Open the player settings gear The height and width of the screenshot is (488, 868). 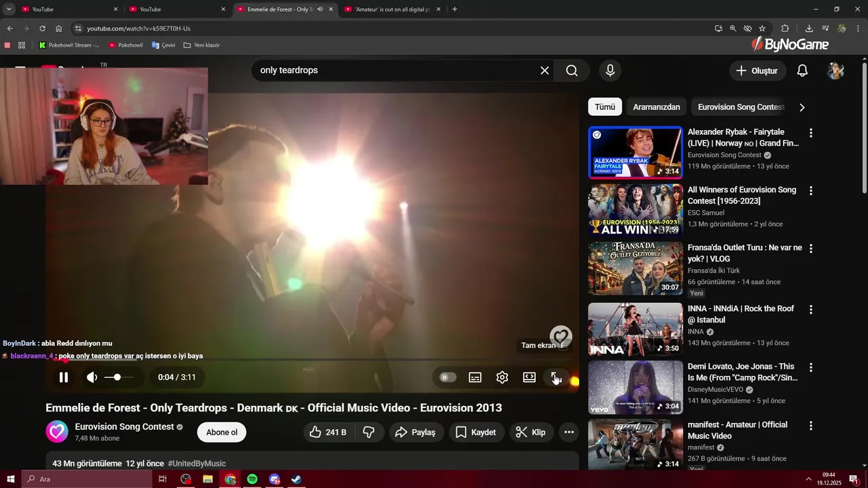point(502,378)
